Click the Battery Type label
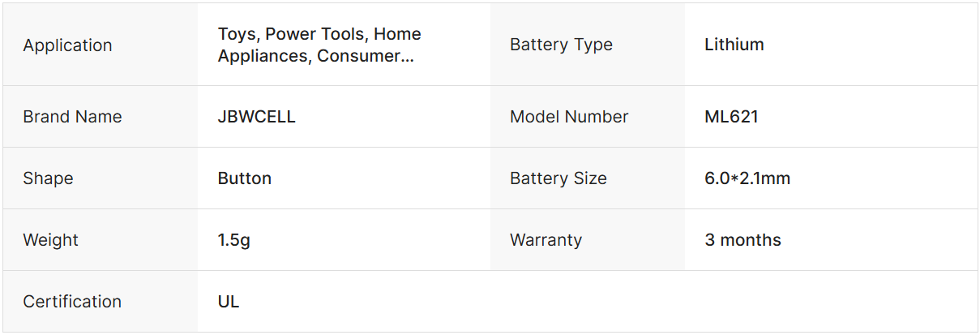Screen dimensions: 980x335 pyautogui.click(x=561, y=45)
